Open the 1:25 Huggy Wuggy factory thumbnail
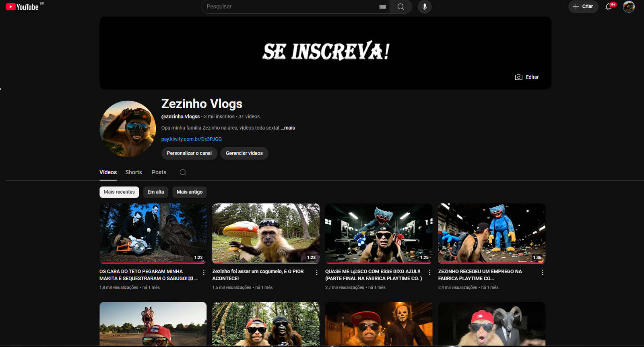Screen dimensions: 644x347 (x=379, y=233)
